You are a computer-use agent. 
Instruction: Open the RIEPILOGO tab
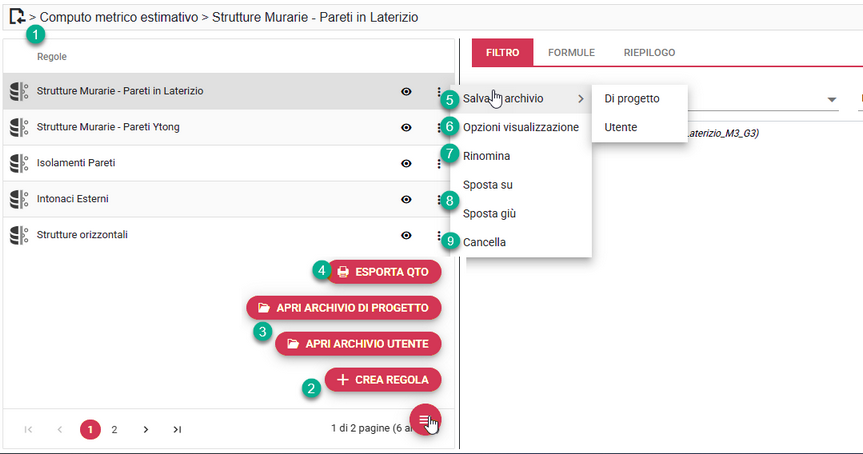pos(649,52)
